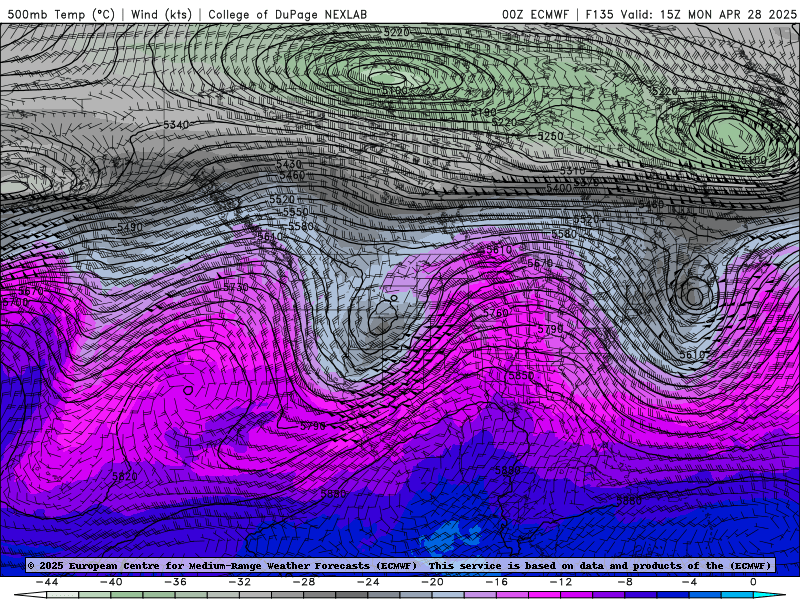This screenshot has height=600, width=800.
Task: Click the -28 colorbar tick label
Action: [x=304, y=582]
